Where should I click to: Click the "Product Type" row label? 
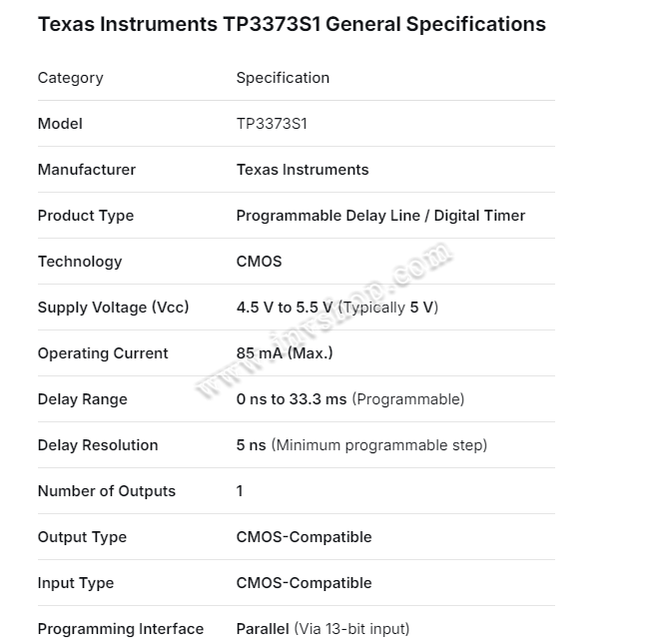86,216
